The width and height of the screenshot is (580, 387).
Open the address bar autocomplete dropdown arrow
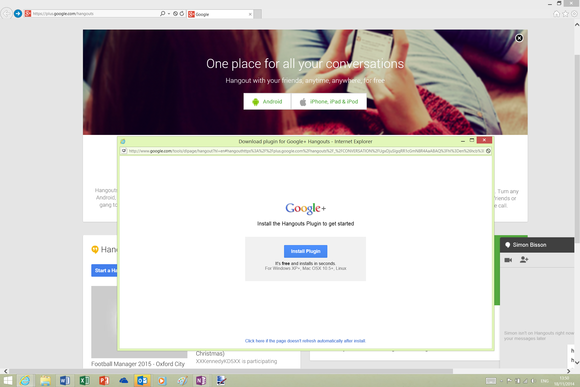[x=169, y=14]
